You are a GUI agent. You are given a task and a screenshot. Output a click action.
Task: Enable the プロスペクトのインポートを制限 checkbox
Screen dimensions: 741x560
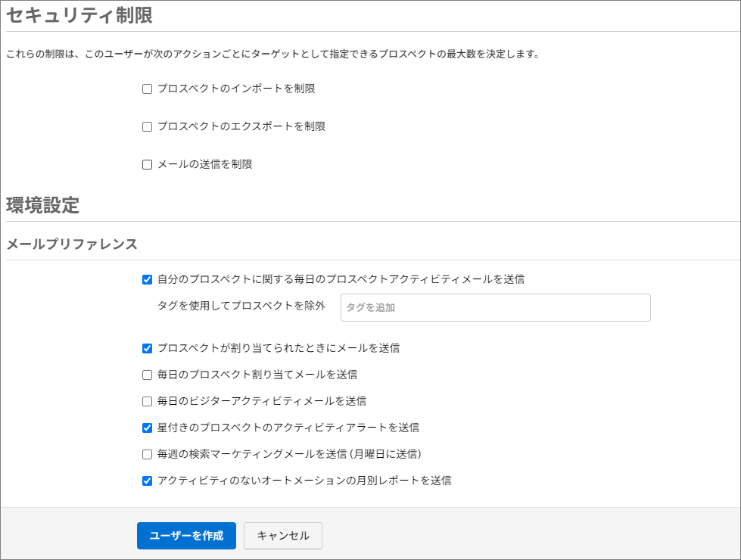(x=148, y=89)
